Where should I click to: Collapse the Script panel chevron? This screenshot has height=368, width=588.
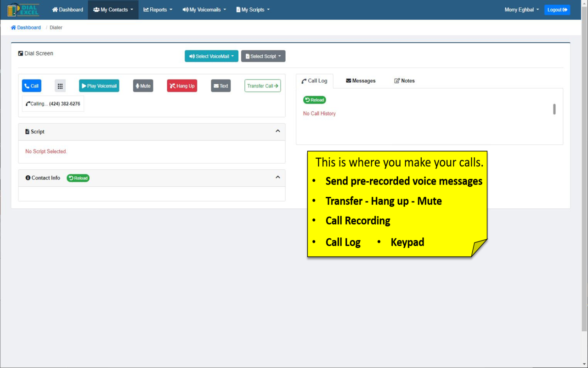(x=278, y=131)
